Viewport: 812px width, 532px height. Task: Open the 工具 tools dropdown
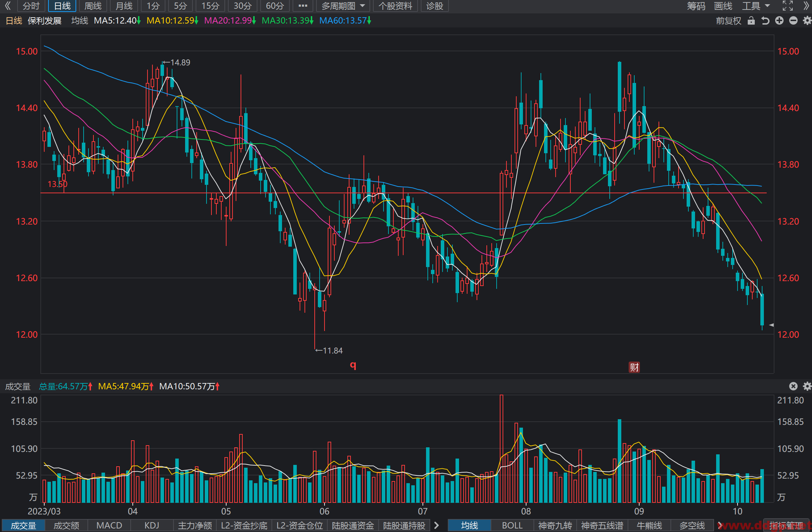756,6
